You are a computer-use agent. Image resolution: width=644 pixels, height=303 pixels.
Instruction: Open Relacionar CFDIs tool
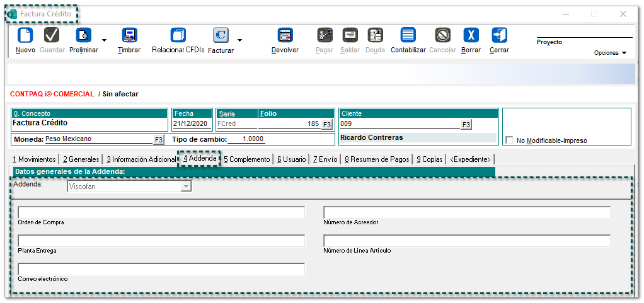pyautogui.click(x=178, y=35)
